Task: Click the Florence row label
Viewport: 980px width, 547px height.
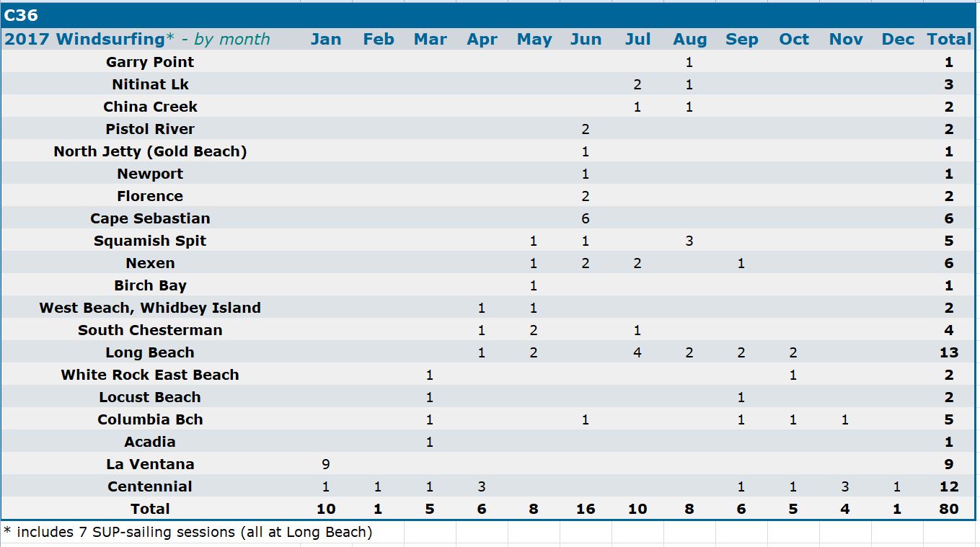Action: click(x=150, y=196)
